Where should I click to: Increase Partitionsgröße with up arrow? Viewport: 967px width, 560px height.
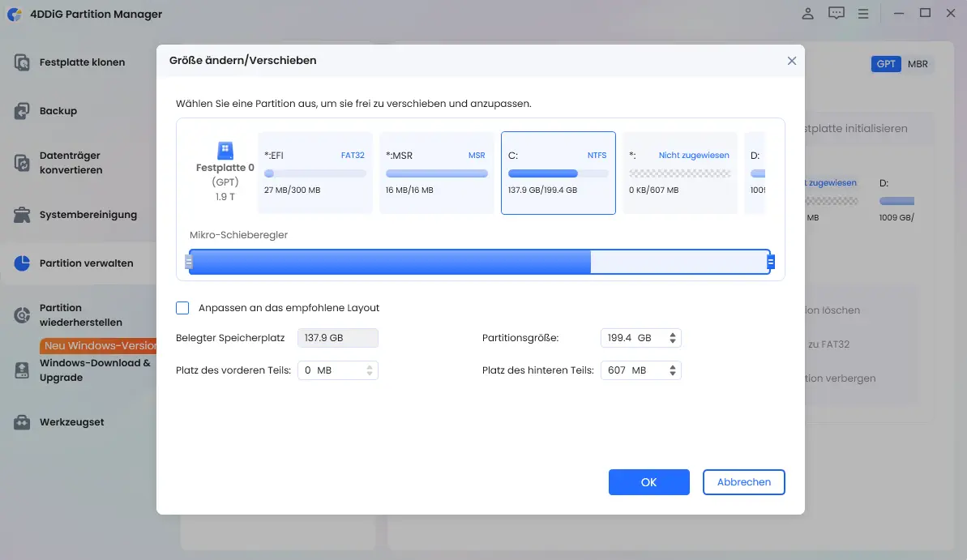673,335
